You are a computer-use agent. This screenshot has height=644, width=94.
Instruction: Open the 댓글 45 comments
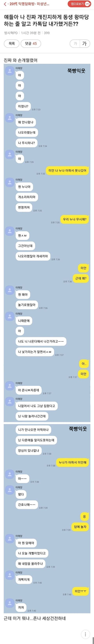pyautogui.click(x=31, y=44)
